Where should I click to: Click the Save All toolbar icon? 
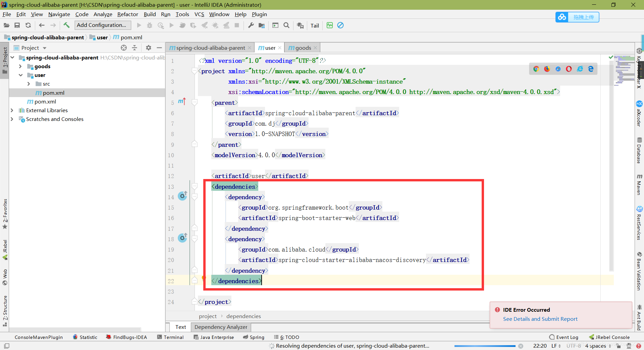pos(17,25)
